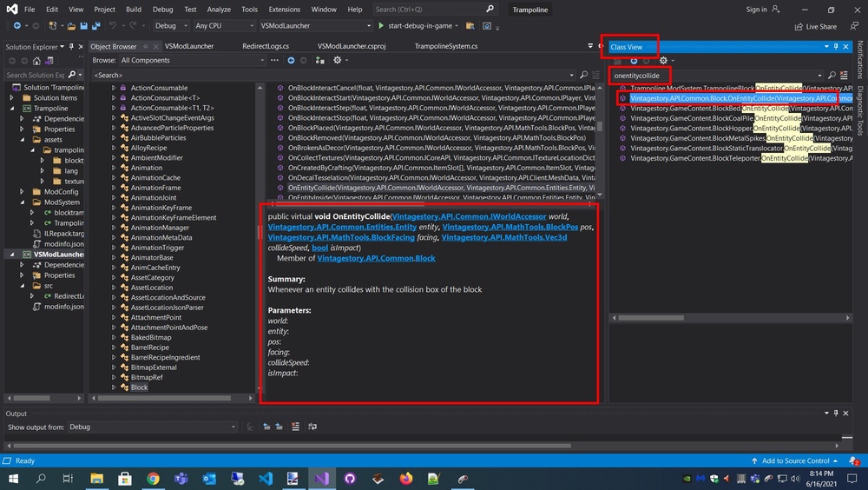The height and width of the screenshot is (490, 868).
Task: Switch to the TrampolineSystem.cs tab
Action: coord(445,46)
